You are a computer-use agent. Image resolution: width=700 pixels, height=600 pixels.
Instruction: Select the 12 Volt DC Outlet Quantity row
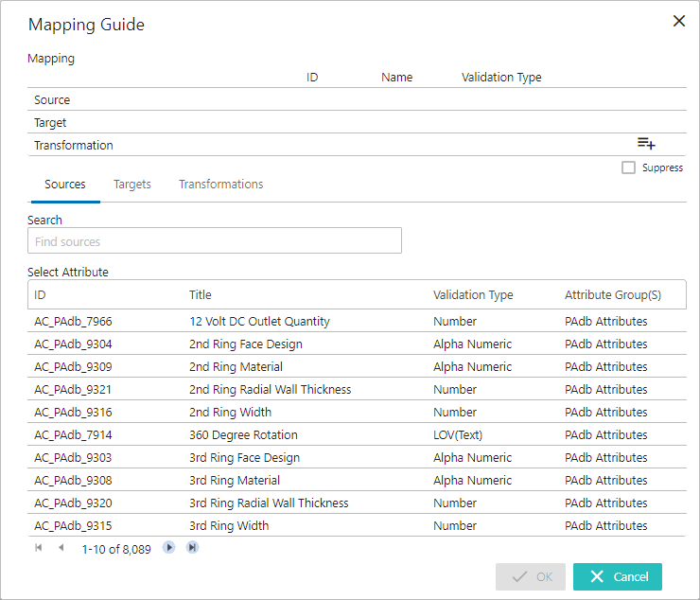point(259,321)
